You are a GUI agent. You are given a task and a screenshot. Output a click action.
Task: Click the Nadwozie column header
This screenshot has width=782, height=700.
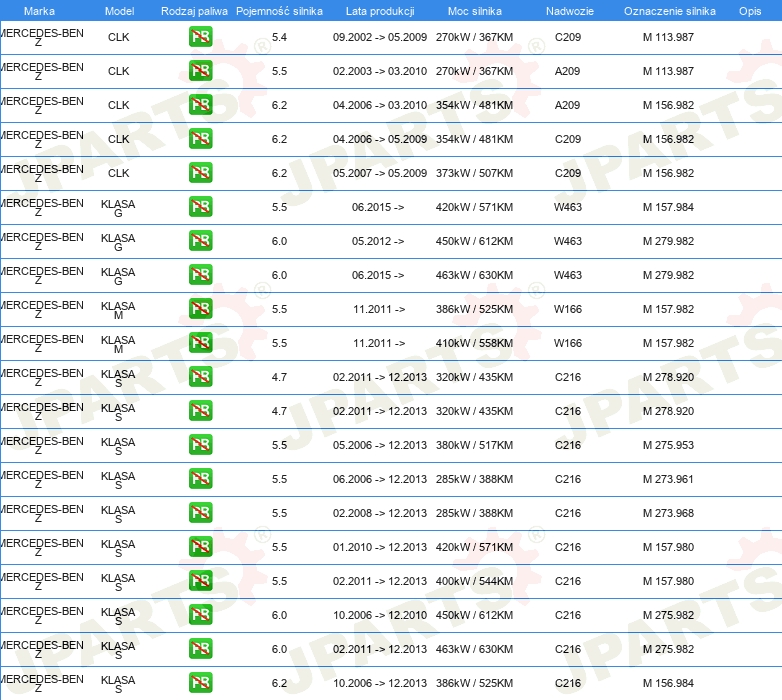(568, 10)
